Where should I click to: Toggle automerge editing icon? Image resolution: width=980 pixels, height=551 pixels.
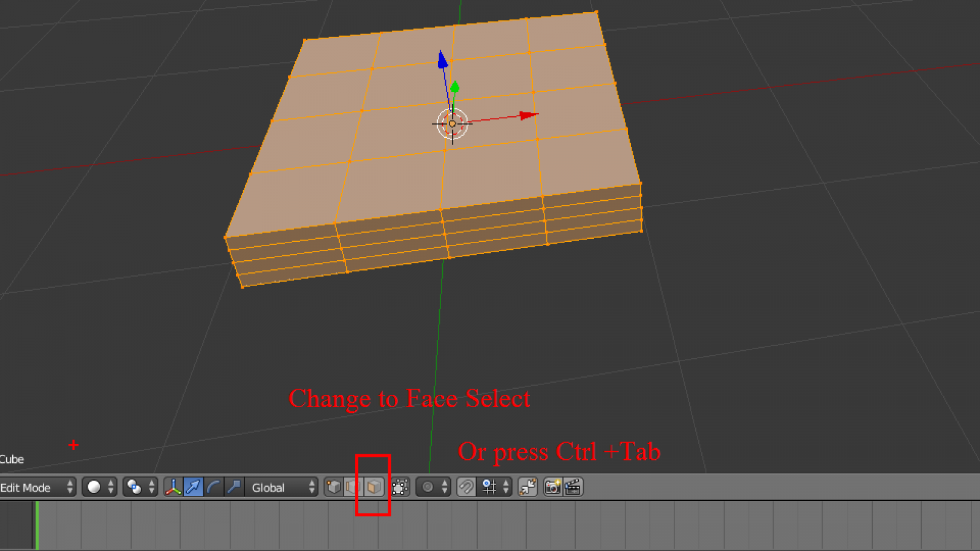pyautogui.click(x=528, y=487)
